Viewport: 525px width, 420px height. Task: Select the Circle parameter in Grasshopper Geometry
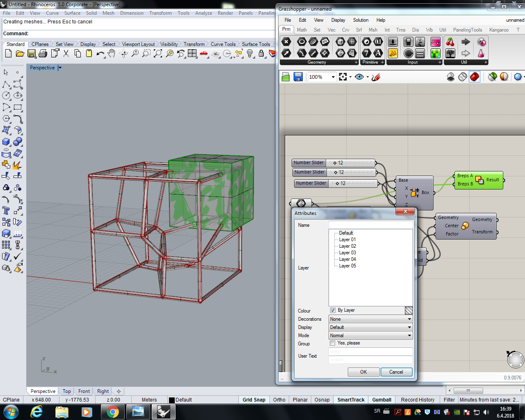coord(301,41)
